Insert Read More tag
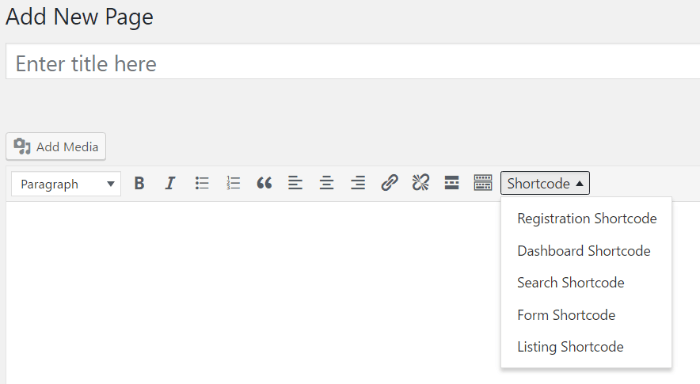Image resolution: width=700 pixels, height=384 pixels. pos(452,183)
